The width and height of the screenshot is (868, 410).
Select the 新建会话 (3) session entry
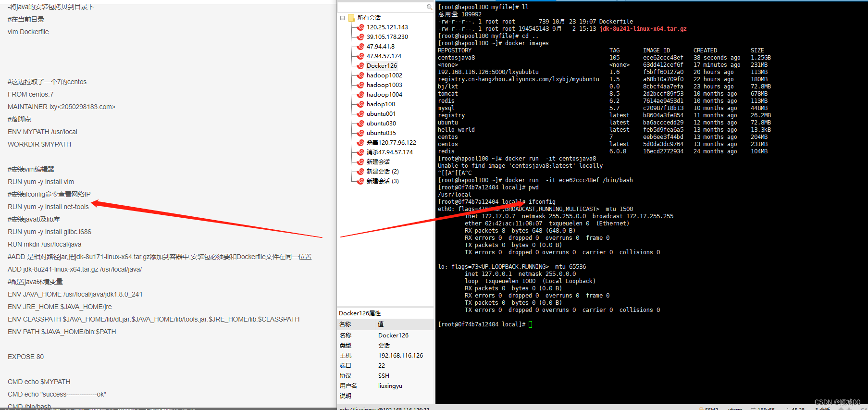(x=383, y=181)
